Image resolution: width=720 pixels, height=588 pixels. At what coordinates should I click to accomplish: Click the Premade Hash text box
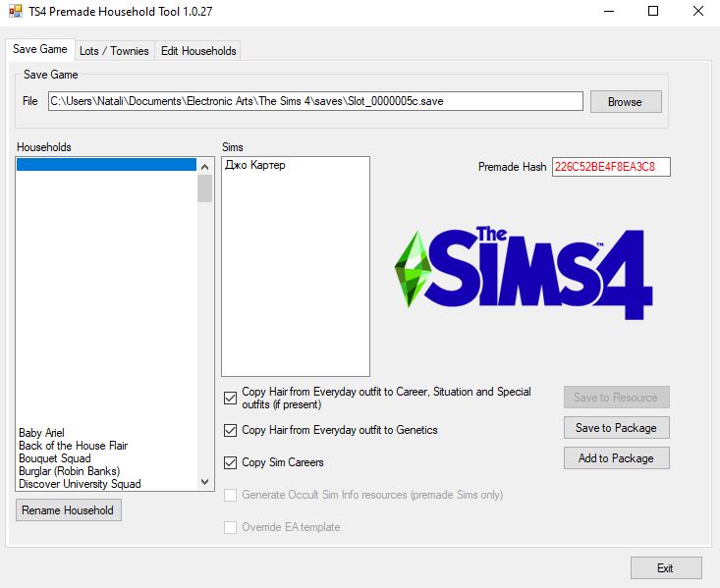(x=610, y=167)
